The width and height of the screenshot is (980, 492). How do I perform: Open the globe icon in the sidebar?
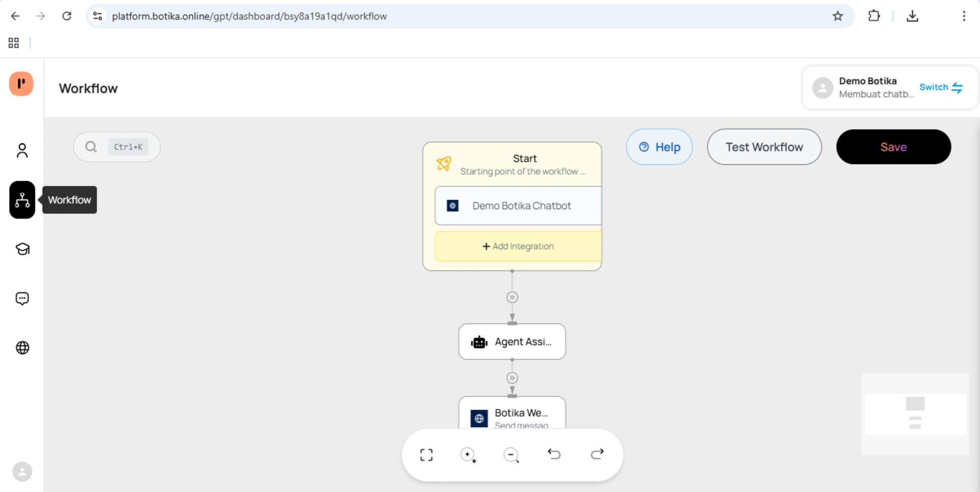pyautogui.click(x=21, y=348)
